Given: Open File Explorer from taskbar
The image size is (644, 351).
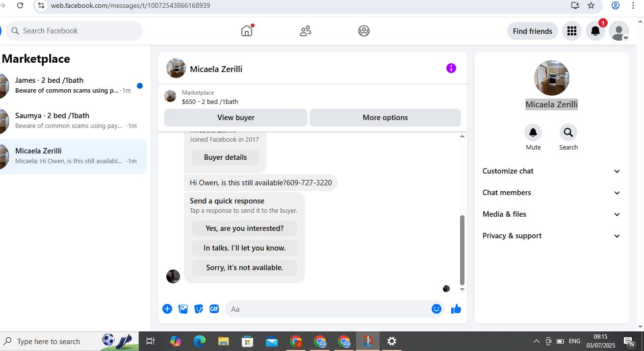Looking at the screenshot, I should [x=224, y=341].
